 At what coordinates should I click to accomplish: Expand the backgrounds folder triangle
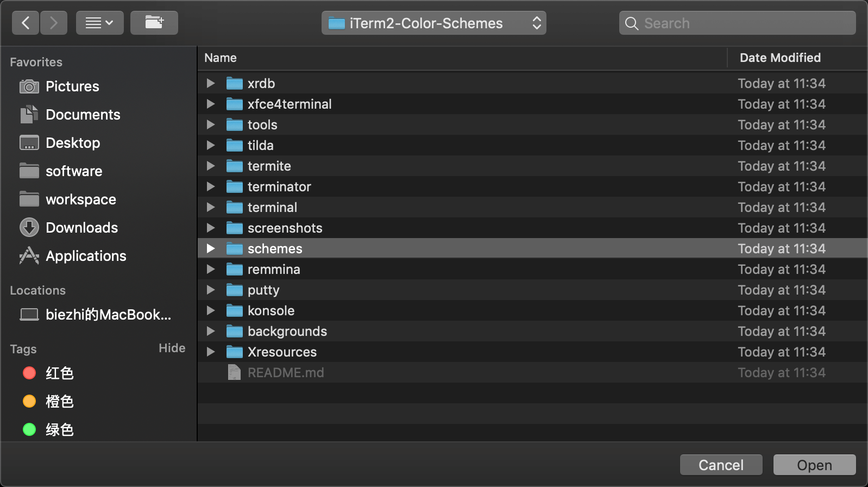tap(211, 331)
